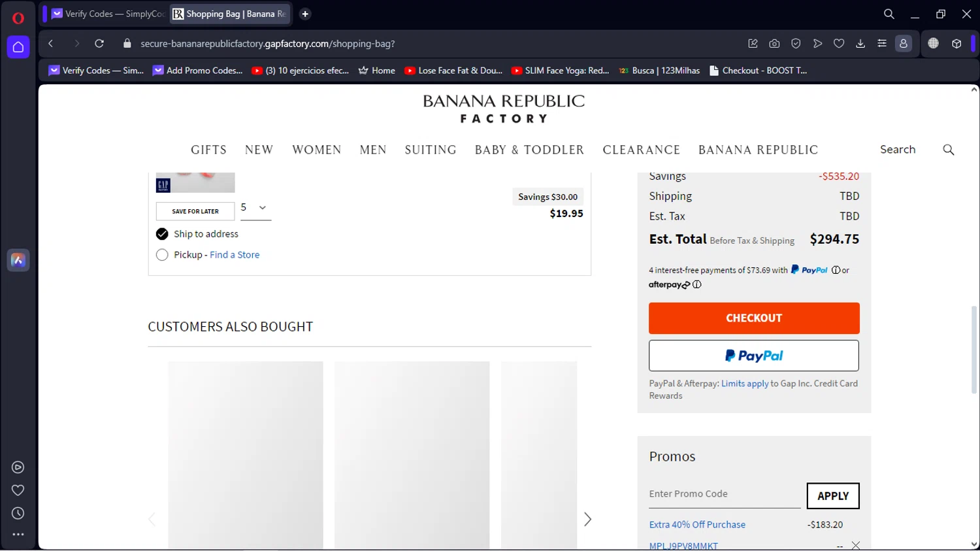This screenshot has width=980, height=551.
Task: Open the Home bookmark
Action: pos(377,71)
